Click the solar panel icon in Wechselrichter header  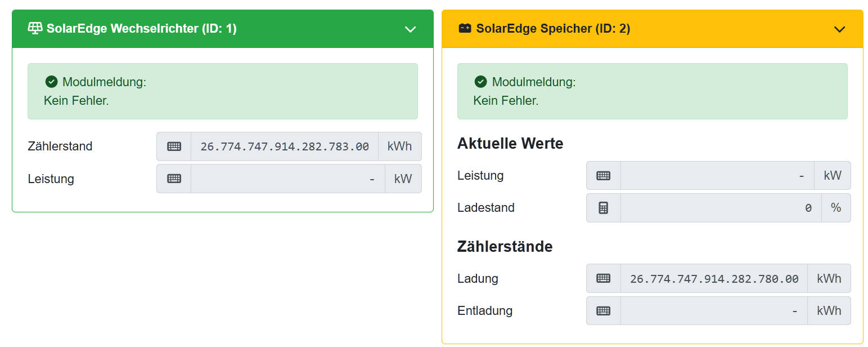click(x=35, y=28)
